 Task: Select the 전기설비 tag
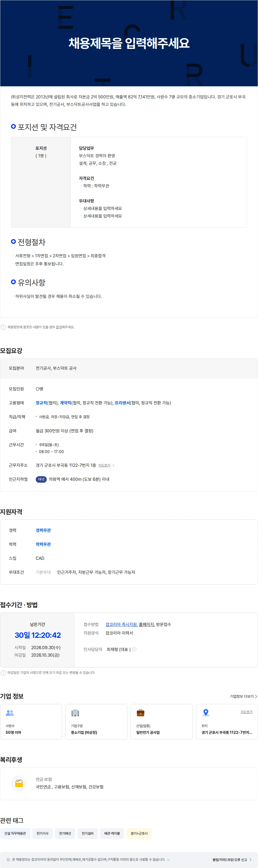[x=88, y=833]
